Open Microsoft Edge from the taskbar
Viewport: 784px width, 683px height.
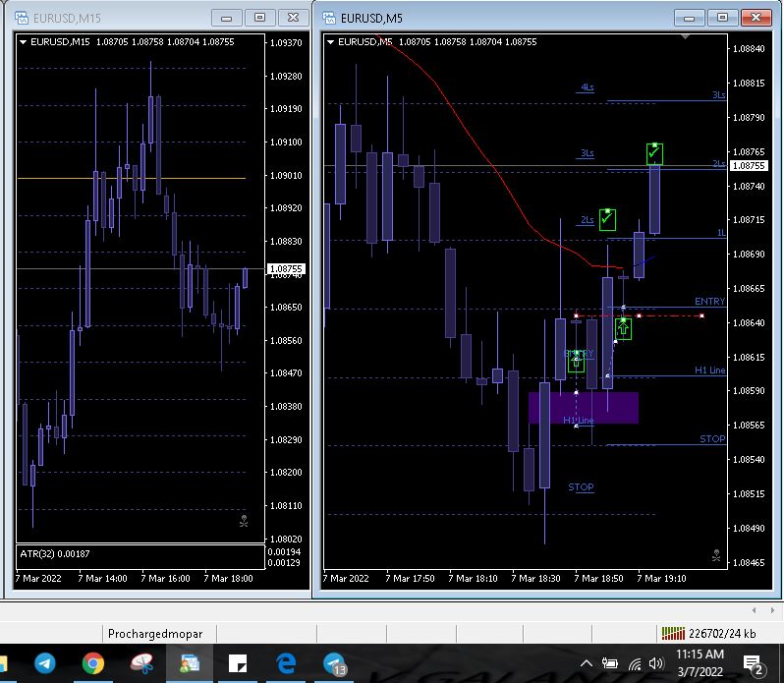click(286, 663)
